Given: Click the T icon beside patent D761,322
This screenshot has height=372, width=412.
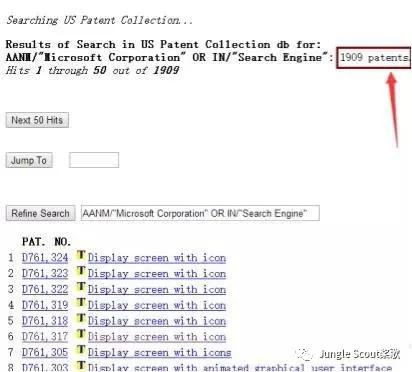Looking at the screenshot, I should point(81,287).
